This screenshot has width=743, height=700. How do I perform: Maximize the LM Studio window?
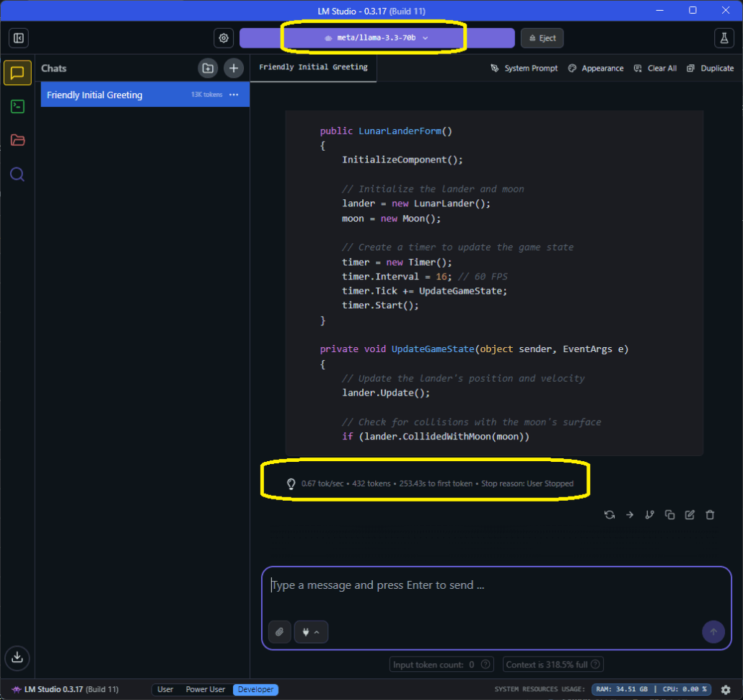693,10
